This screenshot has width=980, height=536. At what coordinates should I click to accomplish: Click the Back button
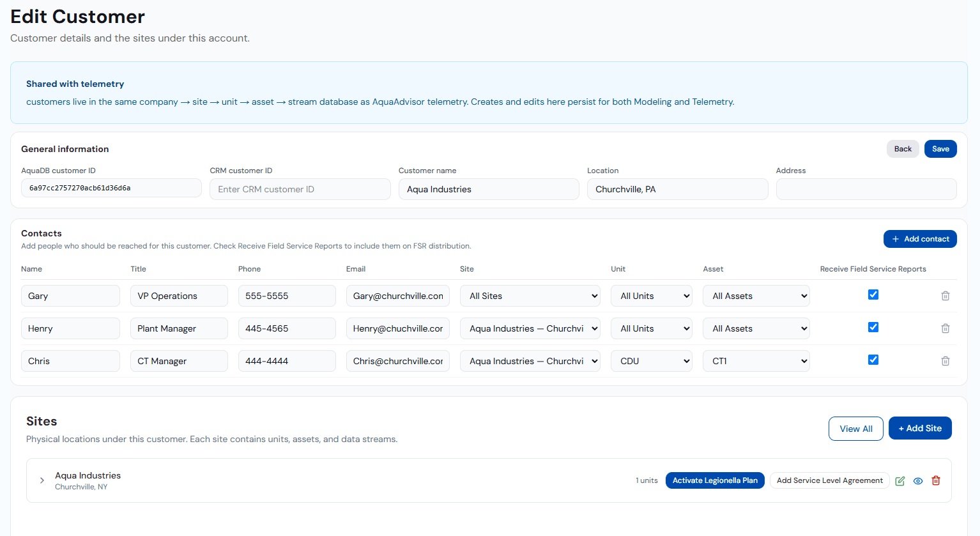[x=903, y=149]
